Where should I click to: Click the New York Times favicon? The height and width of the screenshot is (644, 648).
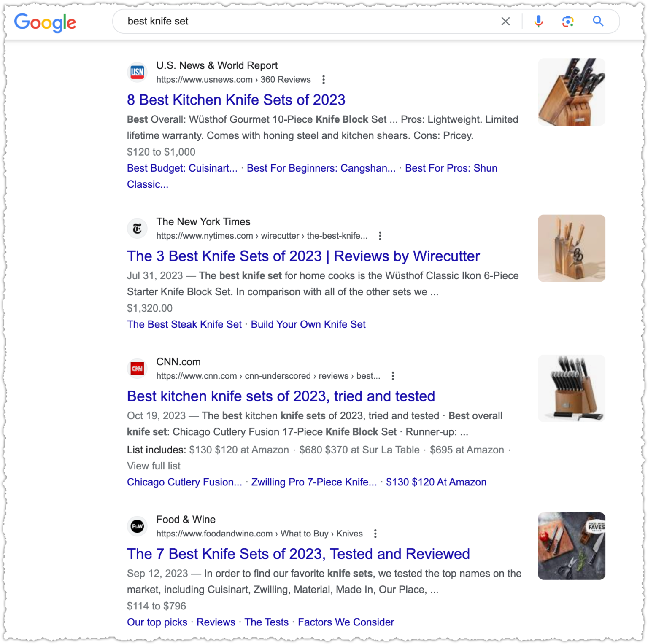137,229
